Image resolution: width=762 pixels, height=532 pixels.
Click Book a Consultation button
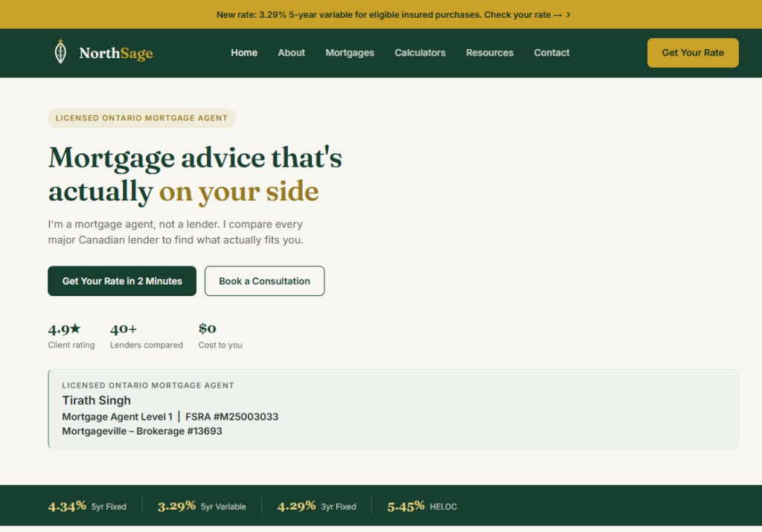(x=264, y=281)
